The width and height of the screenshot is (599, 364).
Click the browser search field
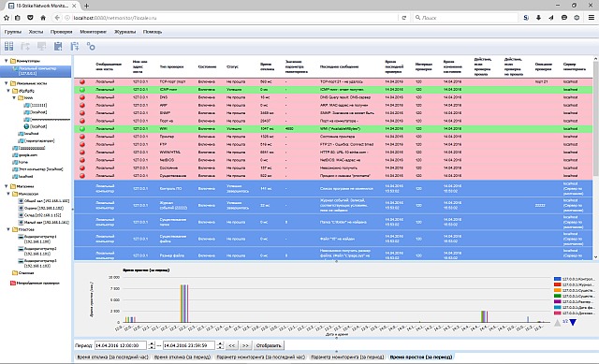pyautogui.click(x=465, y=18)
